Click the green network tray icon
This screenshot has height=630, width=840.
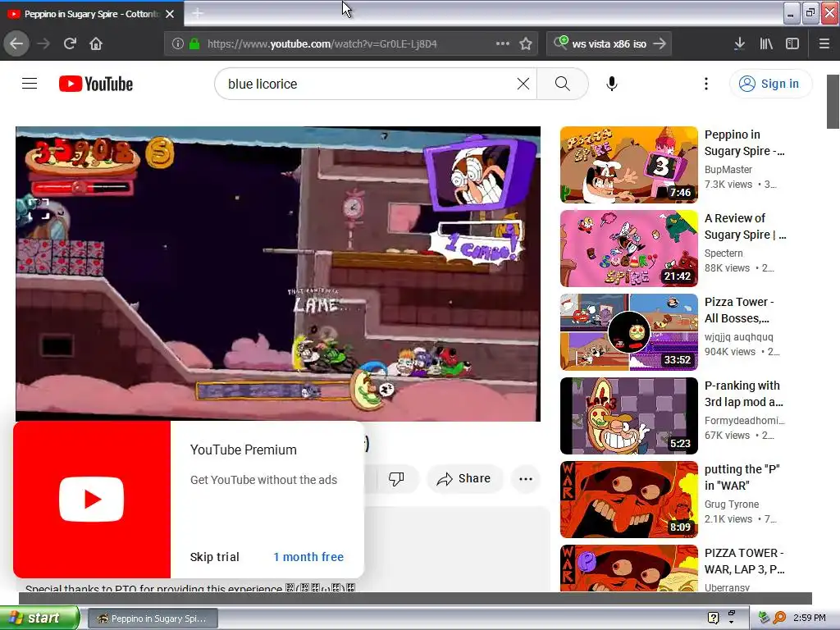pyautogui.click(x=764, y=618)
